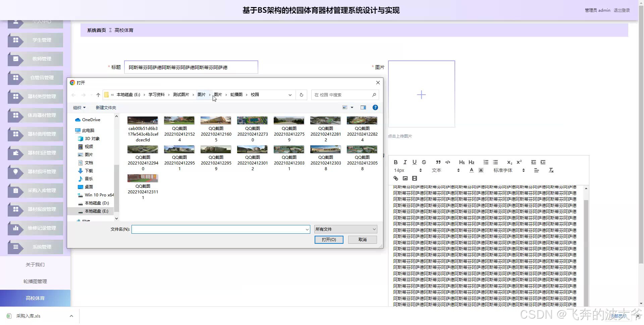Refresh the folder view in file dialog
644x325 pixels.
pyautogui.click(x=302, y=95)
